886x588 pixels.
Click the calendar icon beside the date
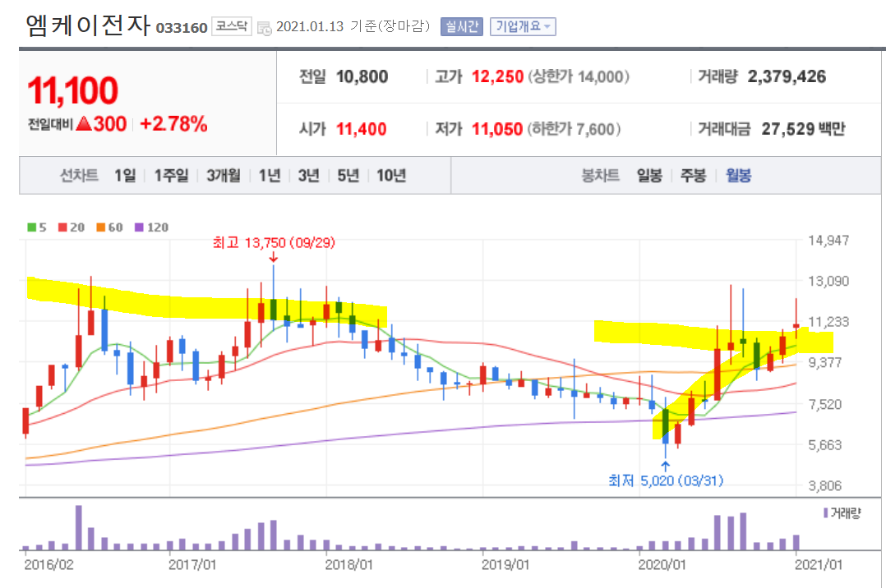coord(264,28)
